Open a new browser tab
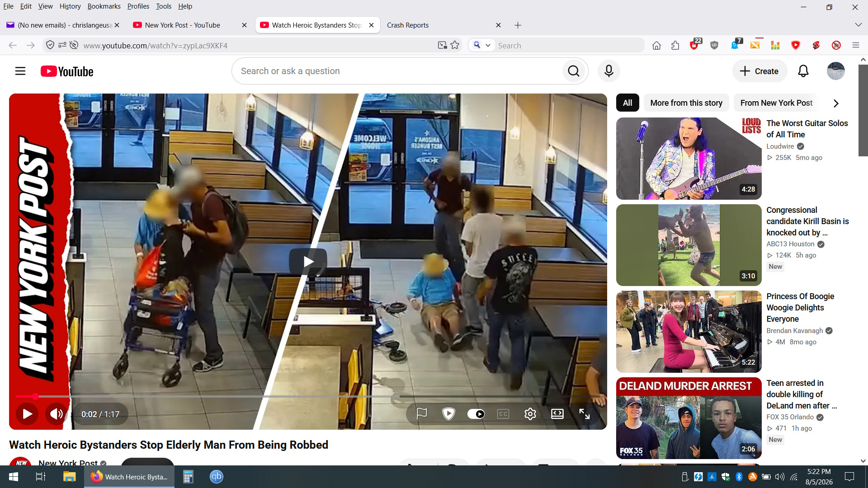The height and width of the screenshot is (488, 868). pos(518,25)
